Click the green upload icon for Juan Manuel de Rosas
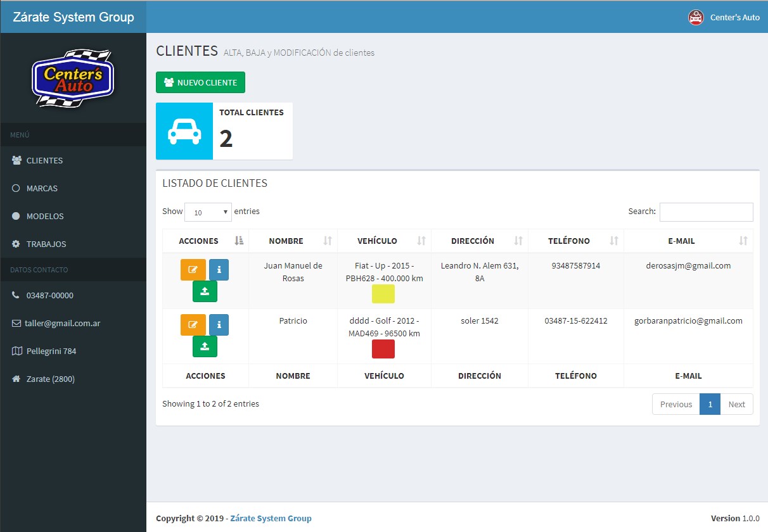The height and width of the screenshot is (532, 768). coord(205,291)
